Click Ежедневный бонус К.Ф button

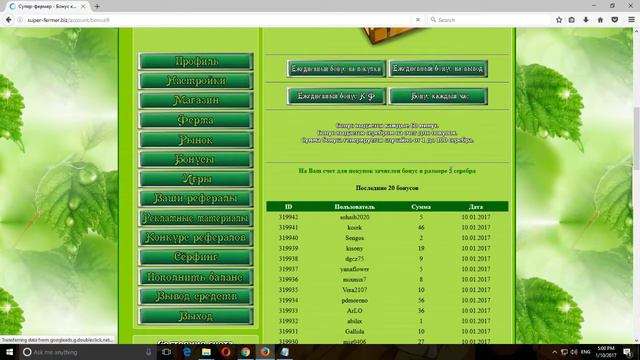(336, 96)
